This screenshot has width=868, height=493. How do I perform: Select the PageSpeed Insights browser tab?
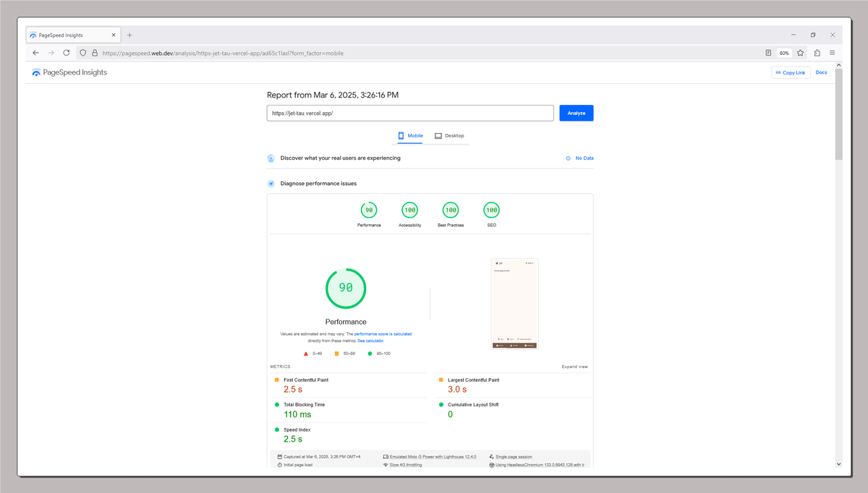[72, 35]
